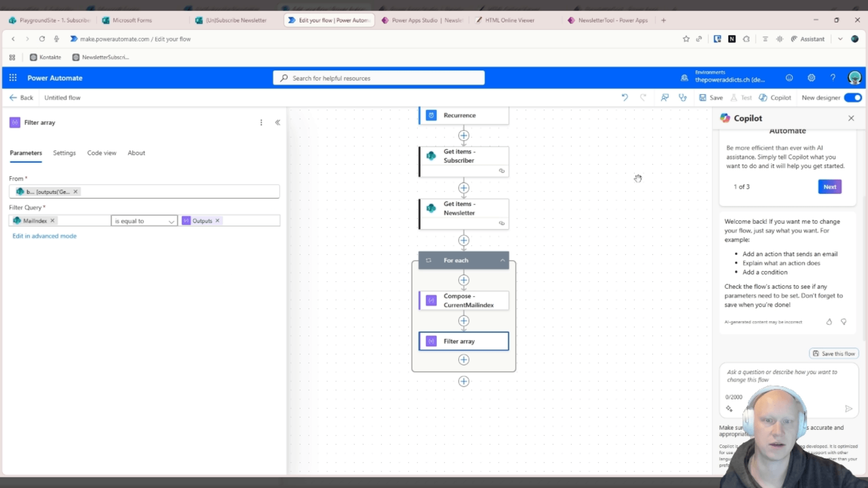This screenshot has height=488, width=868.
Task: Click the Copilot send arrow
Action: click(x=849, y=408)
